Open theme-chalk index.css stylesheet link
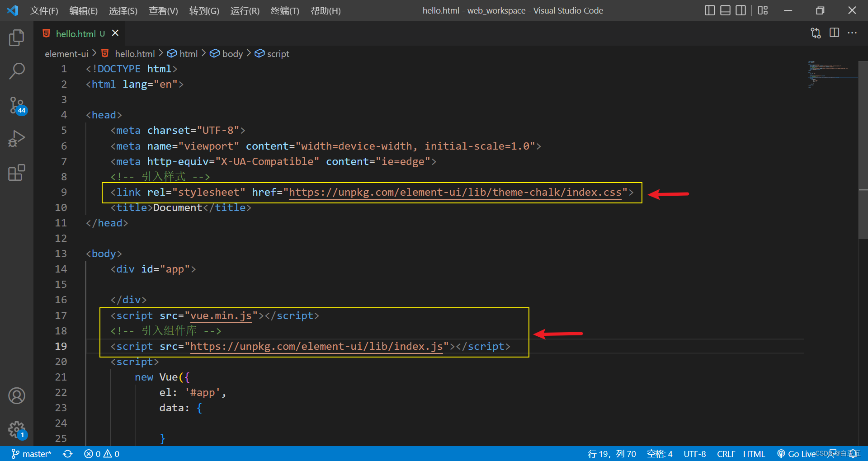The height and width of the screenshot is (461, 868). click(x=455, y=193)
